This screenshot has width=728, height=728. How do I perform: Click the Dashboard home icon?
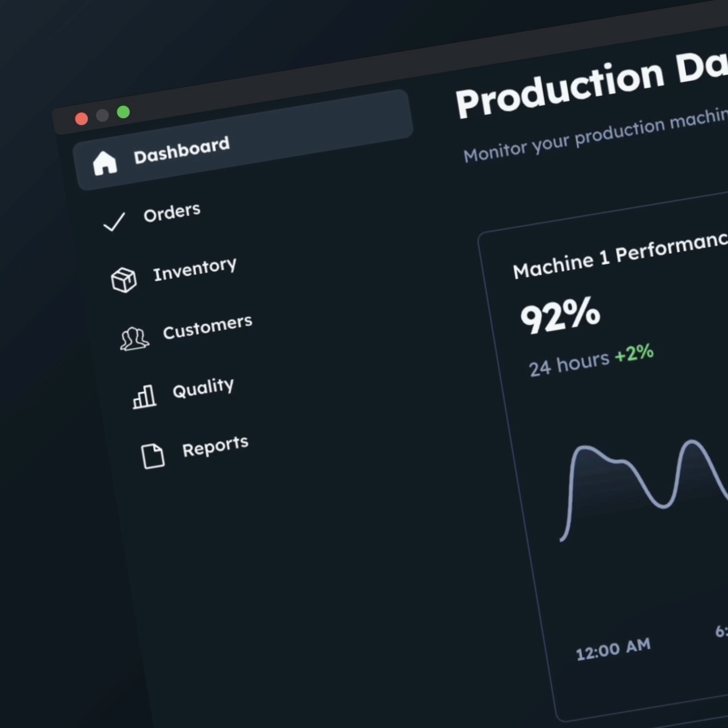tap(104, 163)
